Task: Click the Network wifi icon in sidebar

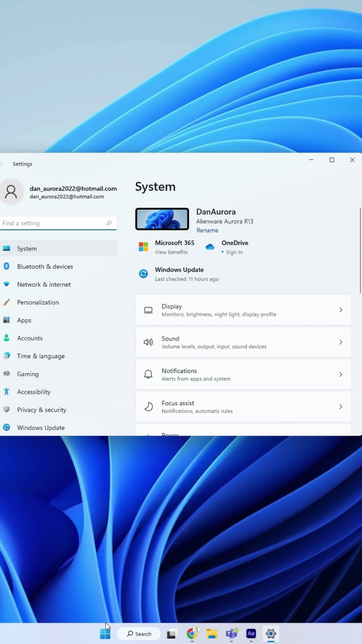Action: (x=6, y=284)
